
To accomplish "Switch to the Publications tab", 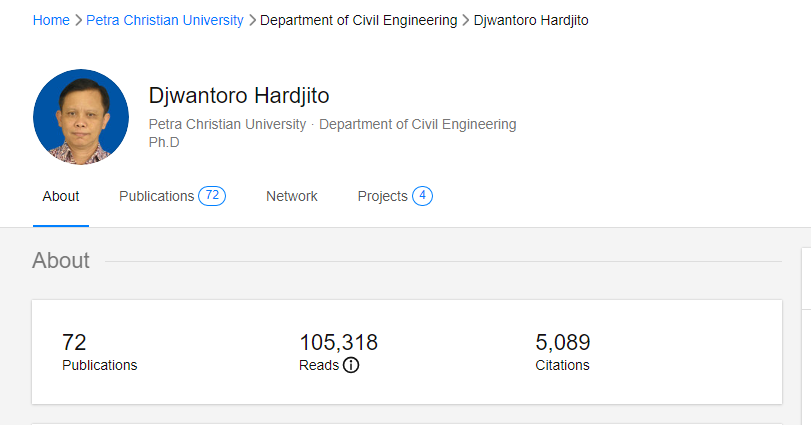I will click(x=156, y=196).
